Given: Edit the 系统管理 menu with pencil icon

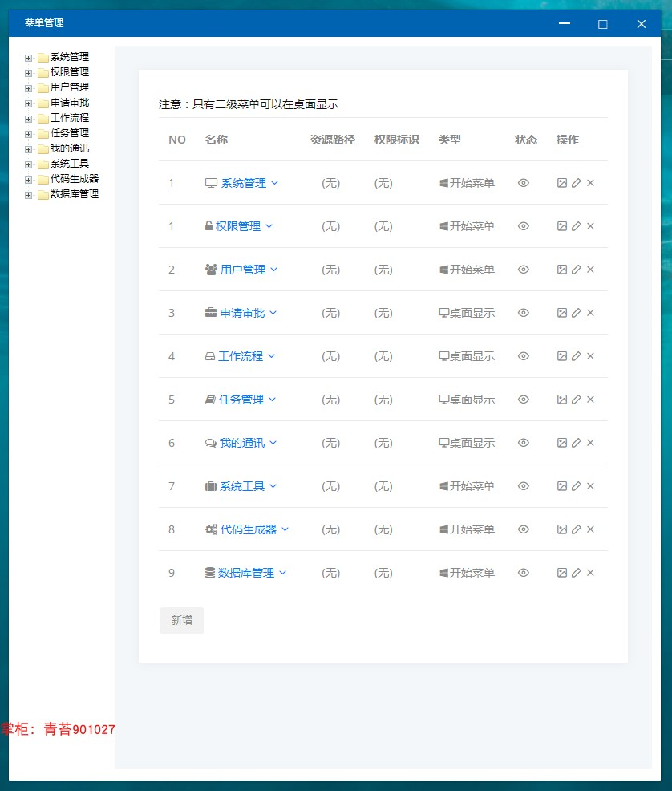Looking at the screenshot, I should 577,183.
